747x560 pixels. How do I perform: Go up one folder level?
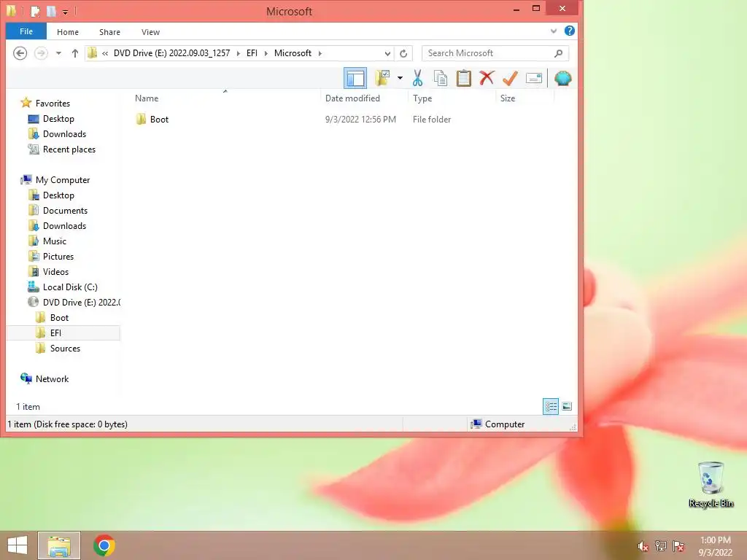tap(75, 53)
